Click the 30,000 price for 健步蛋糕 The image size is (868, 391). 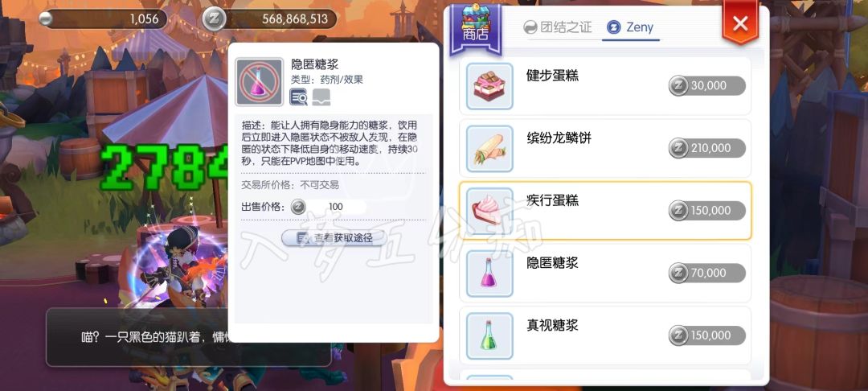pyautogui.click(x=707, y=86)
